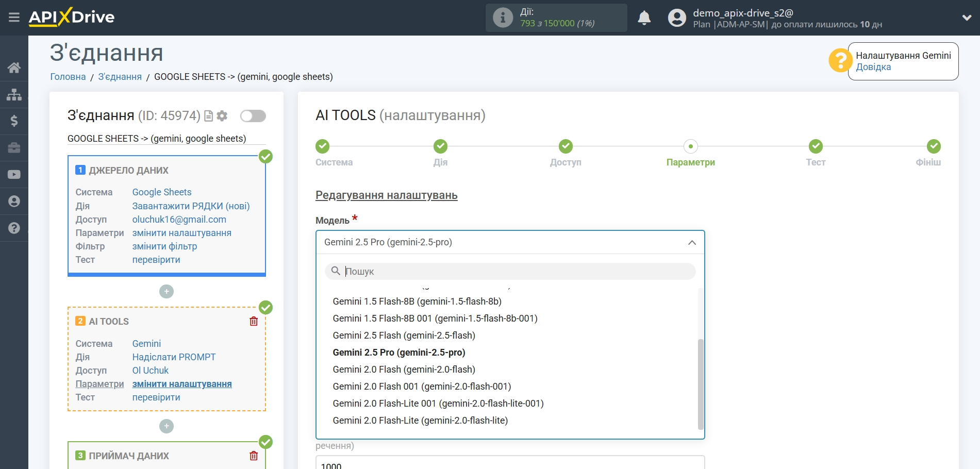The image size is (980, 469).
Task: Go to Дія step
Action: point(440,146)
